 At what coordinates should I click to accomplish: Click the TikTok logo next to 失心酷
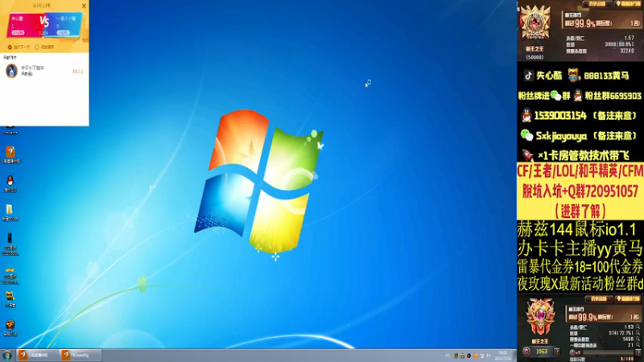[x=528, y=76]
